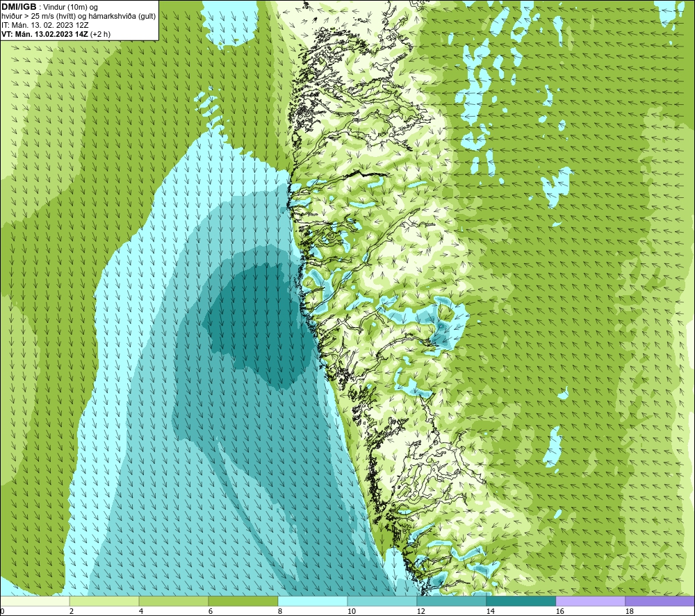Image resolution: width=695 pixels, height=616 pixels.
Task: Click the purple swatch above 18 m/s
Action: [x=660, y=601]
